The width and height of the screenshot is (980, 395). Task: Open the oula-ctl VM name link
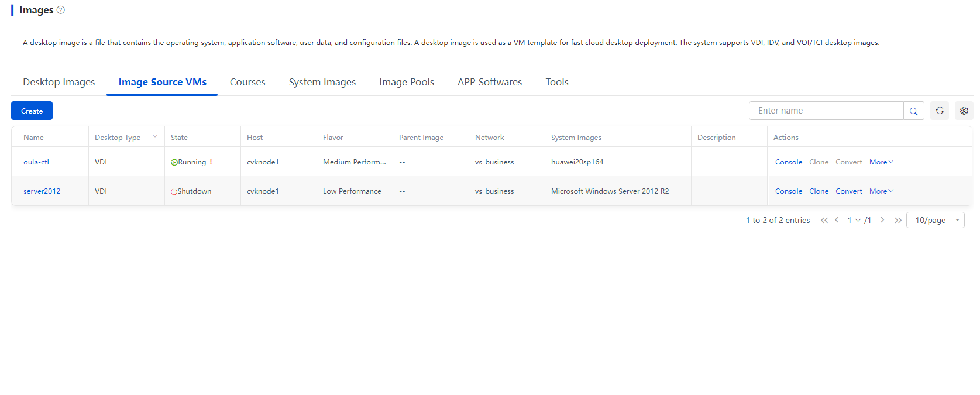36,162
